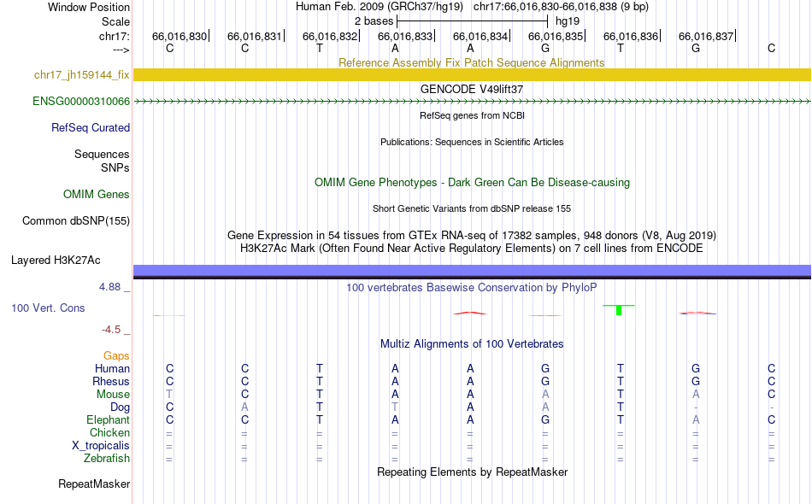Screen dimensions: 812x504
Task: Click coordinate label 66,016,836
Action: coord(631,36)
